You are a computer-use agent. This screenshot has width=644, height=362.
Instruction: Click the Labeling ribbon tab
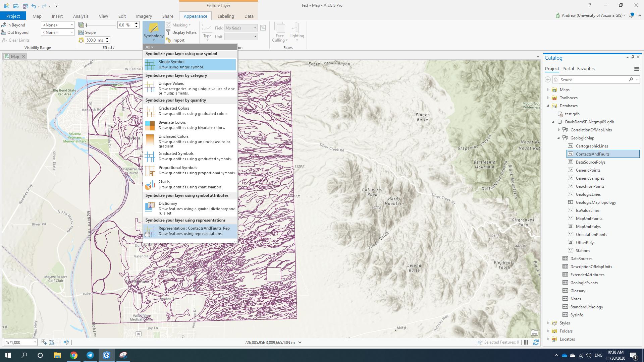pos(226,16)
